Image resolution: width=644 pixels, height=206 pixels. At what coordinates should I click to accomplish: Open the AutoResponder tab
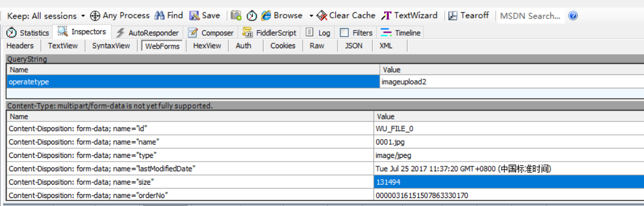click(147, 33)
